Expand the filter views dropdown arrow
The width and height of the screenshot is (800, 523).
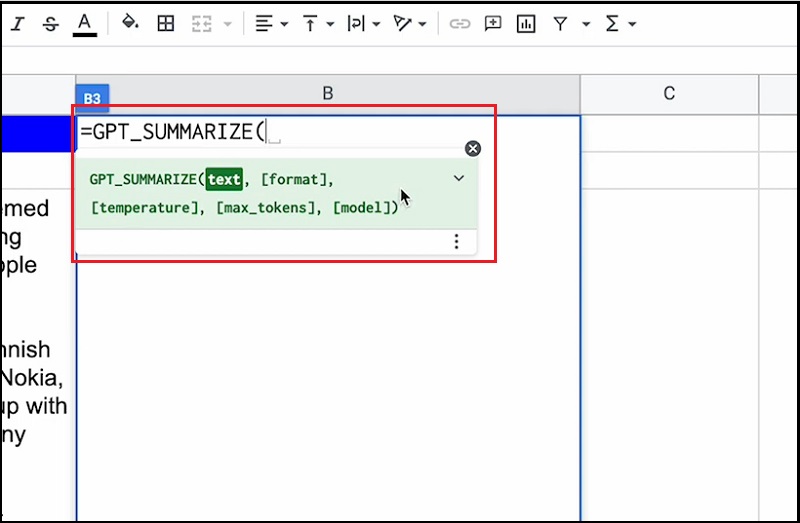pos(586,24)
